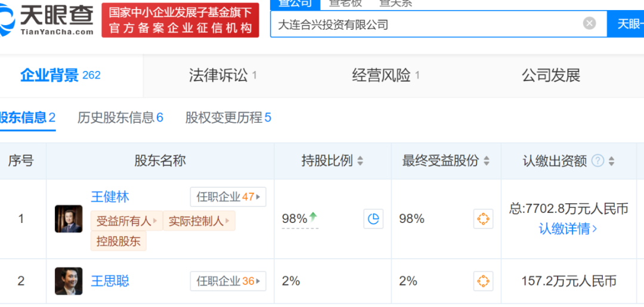The image size is (644, 307).
Task: Select the 历史股东信息 sub-tab
Action: click(120, 118)
